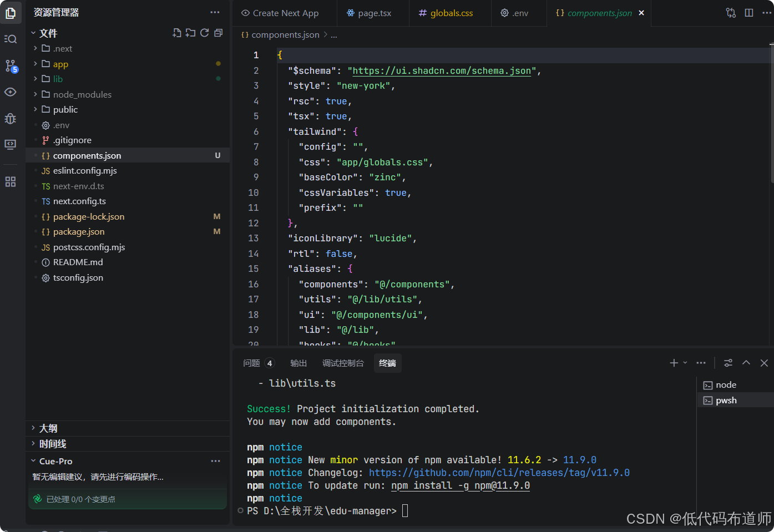Close the terminal panel
Viewport: 774px width, 532px height.
(x=764, y=363)
